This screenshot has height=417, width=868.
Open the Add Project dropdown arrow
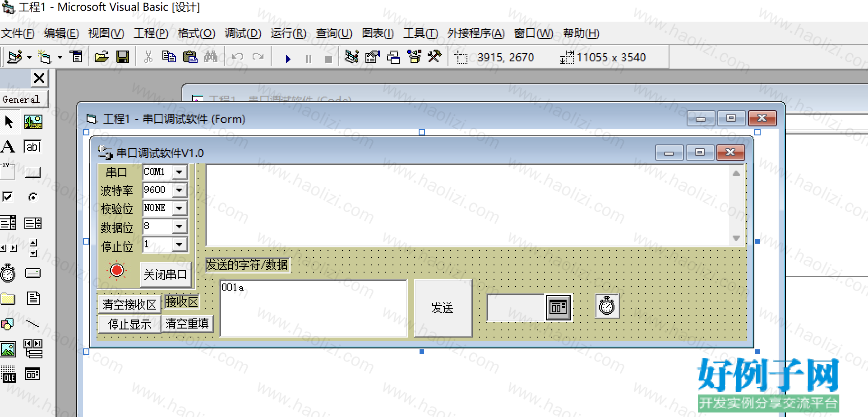(29, 57)
